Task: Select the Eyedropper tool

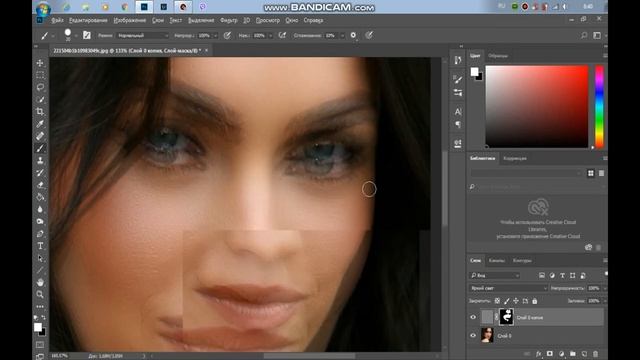Action: tap(40, 124)
